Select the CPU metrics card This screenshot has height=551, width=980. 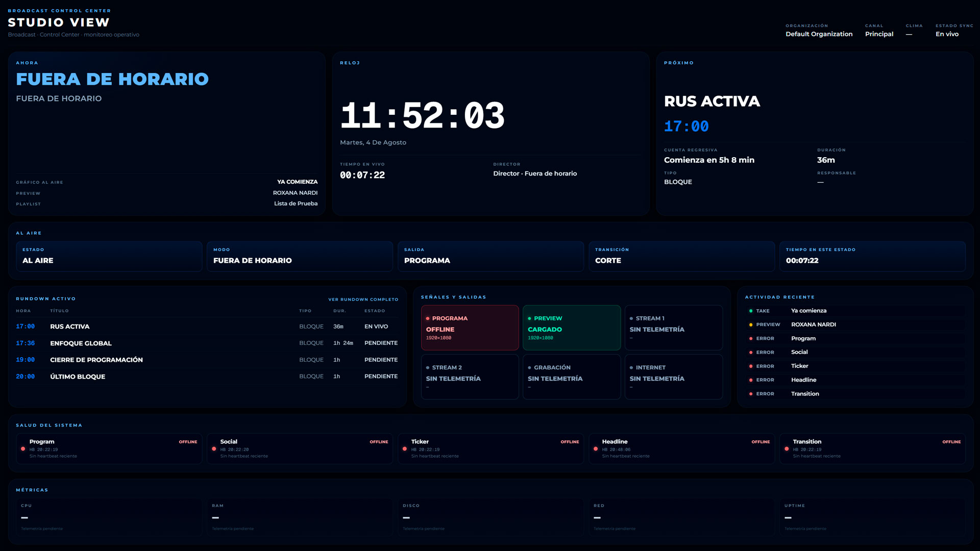coord(109,517)
